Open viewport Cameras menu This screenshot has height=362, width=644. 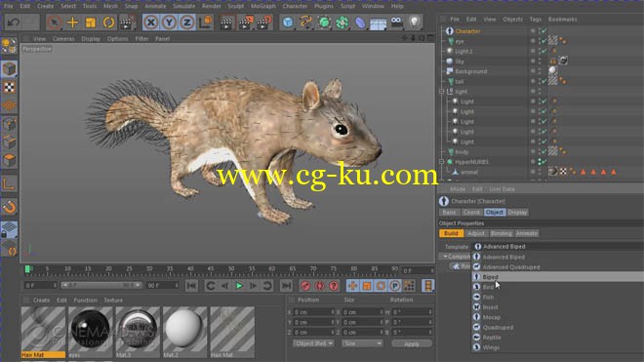coord(63,39)
